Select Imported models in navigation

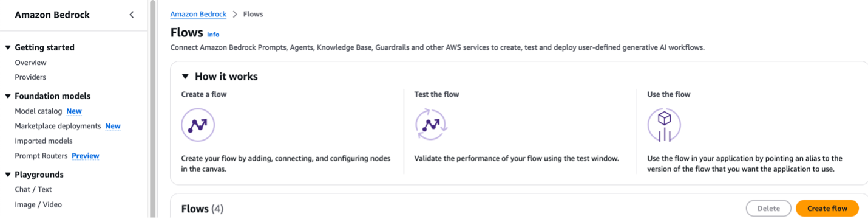[x=44, y=141]
